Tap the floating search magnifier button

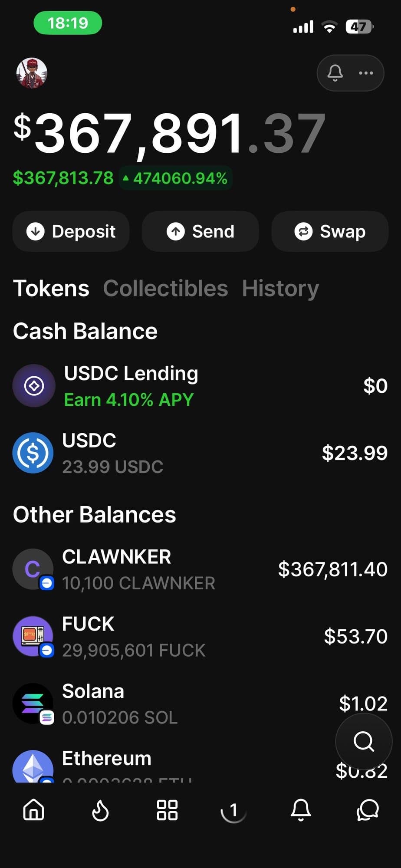coord(364,741)
